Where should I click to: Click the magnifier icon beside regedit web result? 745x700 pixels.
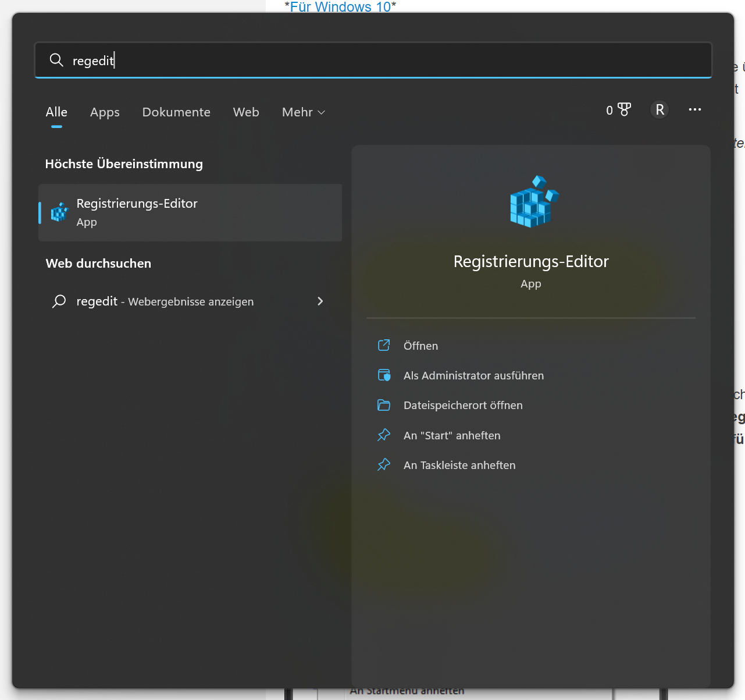pyautogui.click(x=59, y=301)
